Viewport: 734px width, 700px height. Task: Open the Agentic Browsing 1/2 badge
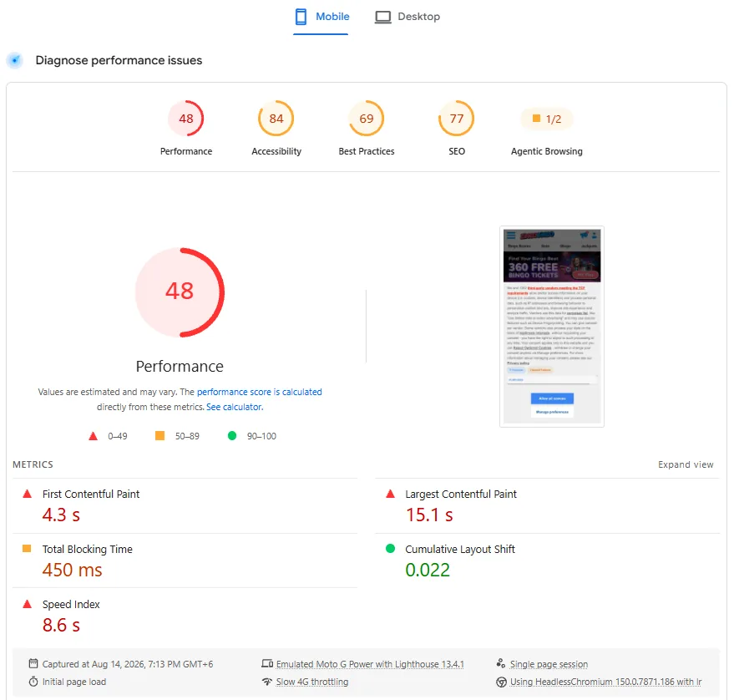tap(547, 119)
